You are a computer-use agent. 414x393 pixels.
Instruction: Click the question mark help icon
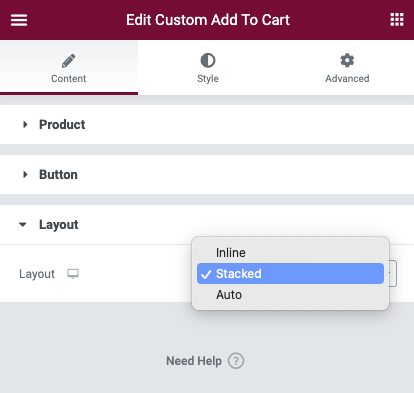(236, 361)
